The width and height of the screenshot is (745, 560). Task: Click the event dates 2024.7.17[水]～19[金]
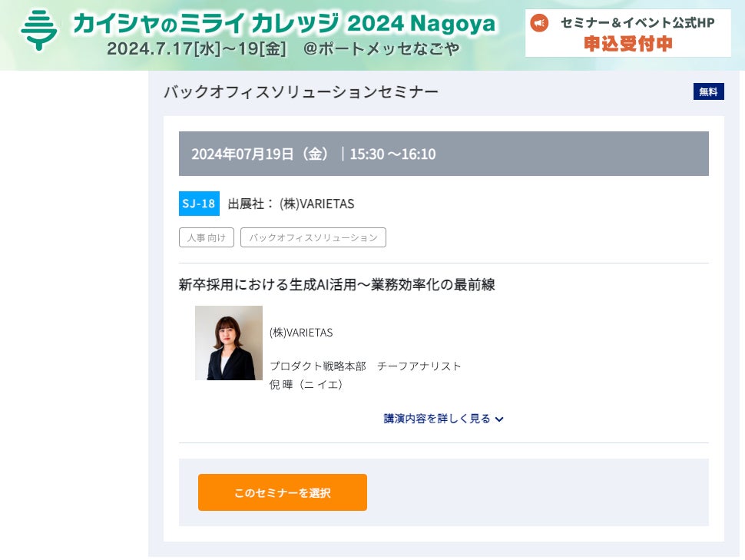tap(196, 49)
